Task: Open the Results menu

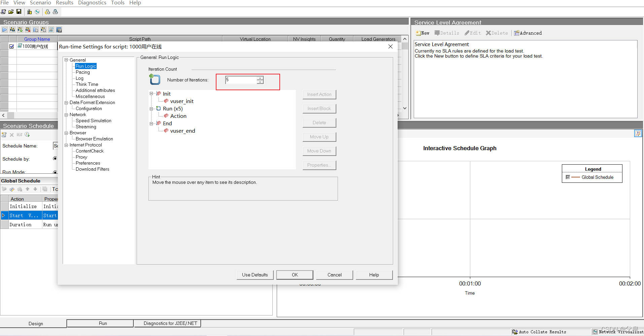Action: (65, 3)
